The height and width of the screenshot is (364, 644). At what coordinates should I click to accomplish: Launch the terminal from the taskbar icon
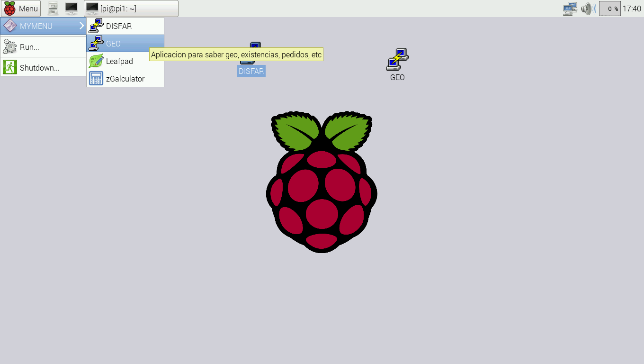(x=72, y=9)
